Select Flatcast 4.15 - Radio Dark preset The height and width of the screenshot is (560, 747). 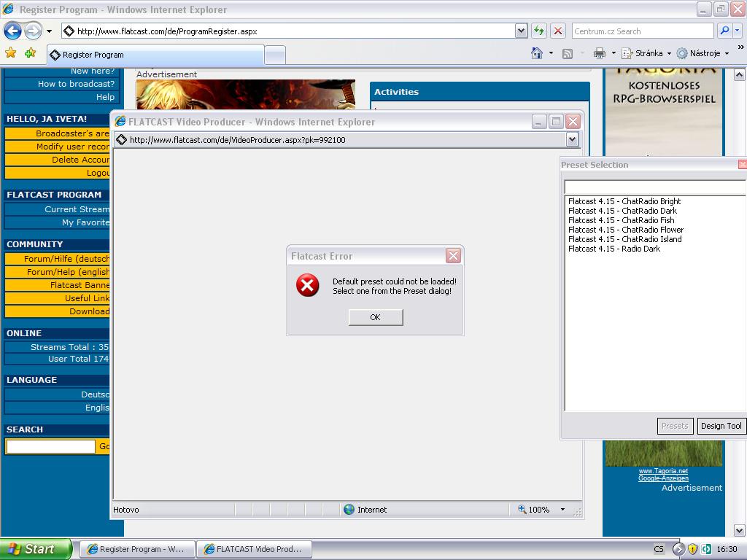point(614,249)
